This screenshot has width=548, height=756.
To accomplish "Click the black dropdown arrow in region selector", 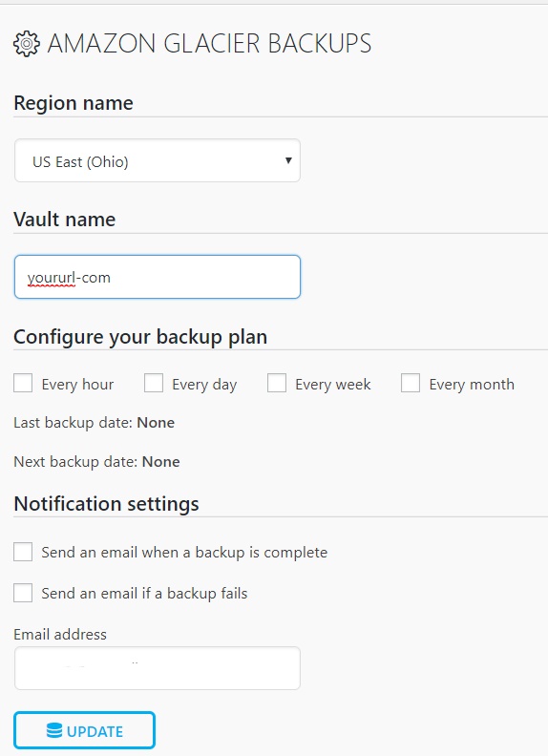I will (x=288, y=160).
